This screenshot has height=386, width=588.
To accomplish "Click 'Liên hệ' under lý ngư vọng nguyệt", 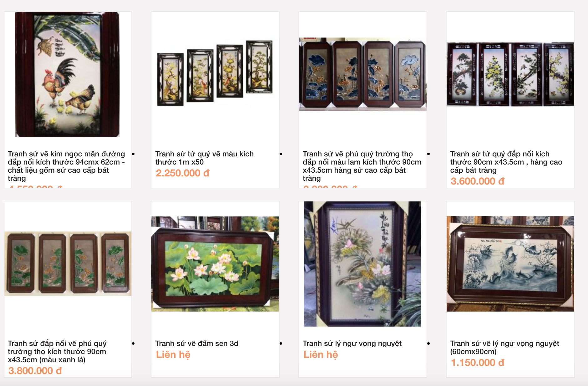I will pos(321,355).
